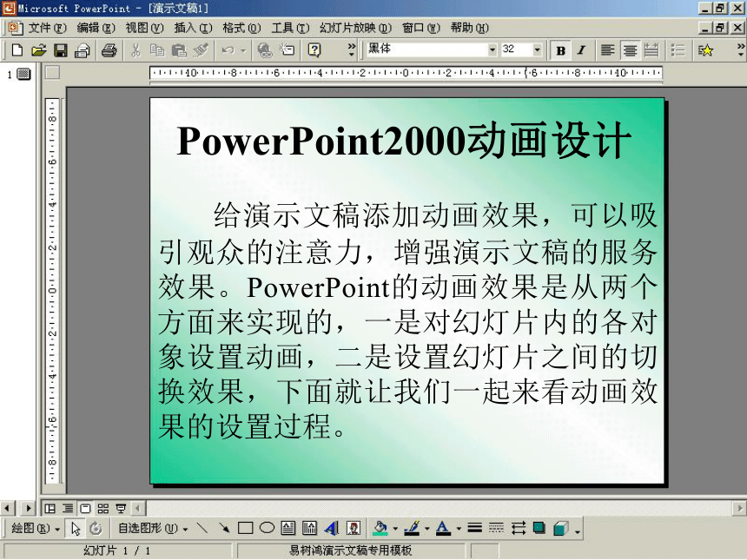Switch to Normal view
The width and height of the screenshot is (747, 560).
[x=50, y=509]
